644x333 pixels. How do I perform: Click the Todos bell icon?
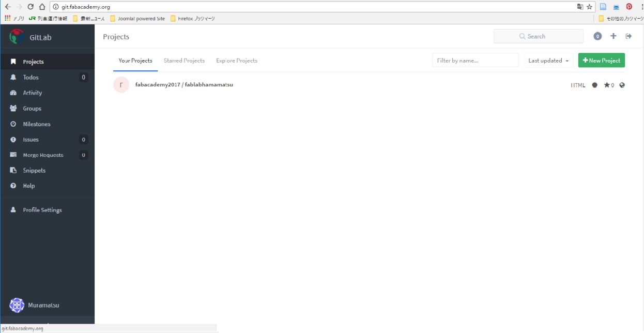click(13, 77)
